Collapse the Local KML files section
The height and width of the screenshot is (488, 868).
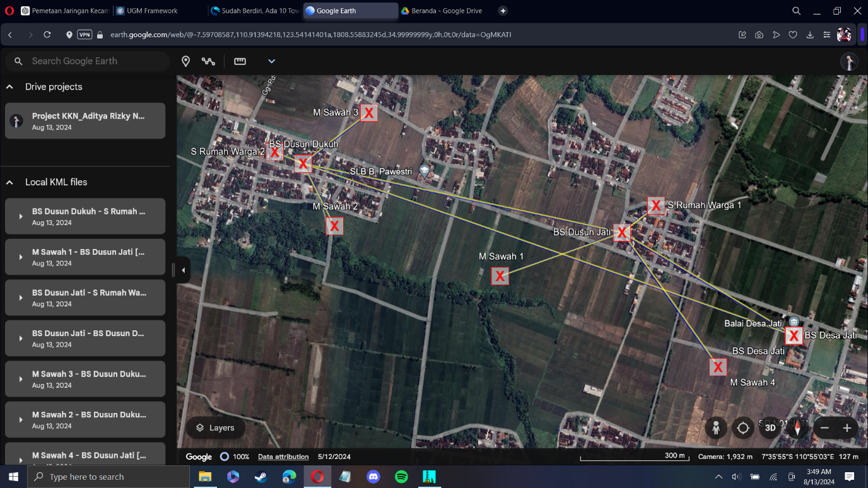pos(10,182)
